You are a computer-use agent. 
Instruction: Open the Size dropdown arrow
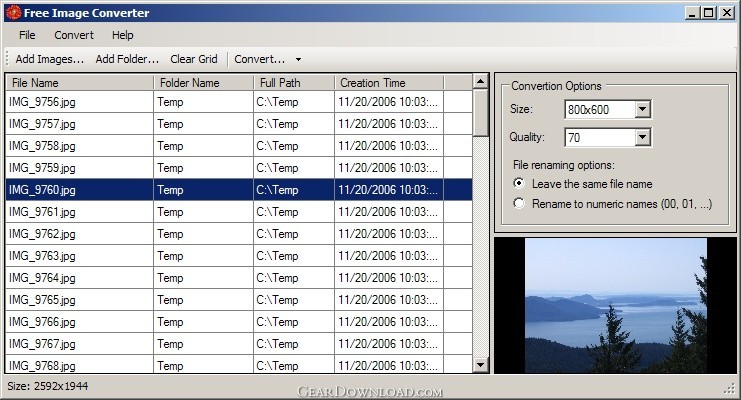pos(642,110)
